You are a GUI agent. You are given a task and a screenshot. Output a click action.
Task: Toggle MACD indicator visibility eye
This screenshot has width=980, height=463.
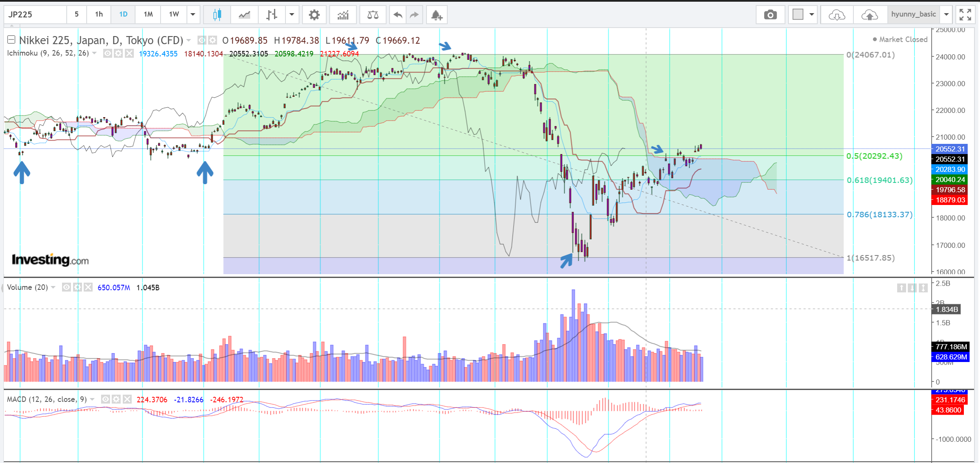tap(105, 399)
